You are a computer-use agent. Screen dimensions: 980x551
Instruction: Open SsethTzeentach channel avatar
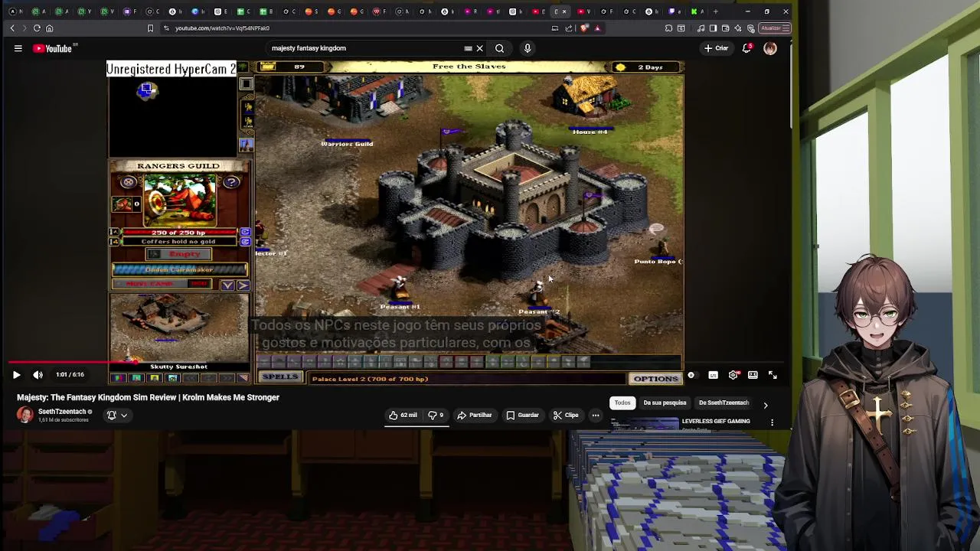(25, 415)
